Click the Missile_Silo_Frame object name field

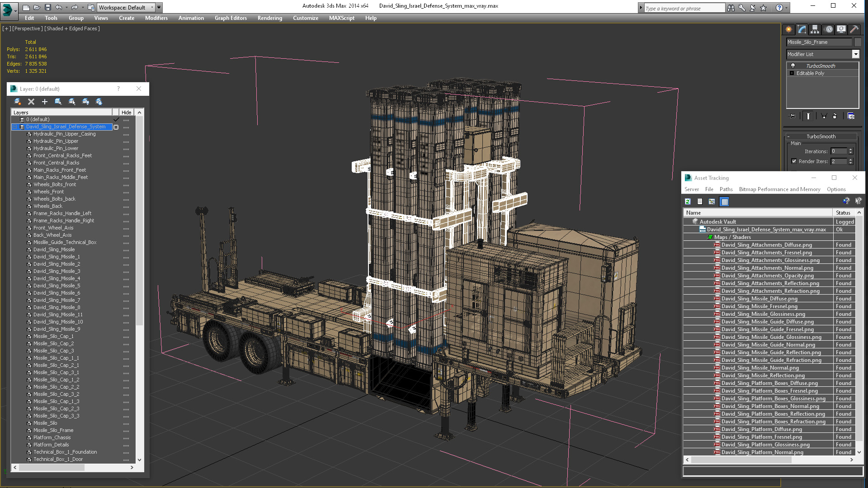pyautogui.click(x=819, y=42)
